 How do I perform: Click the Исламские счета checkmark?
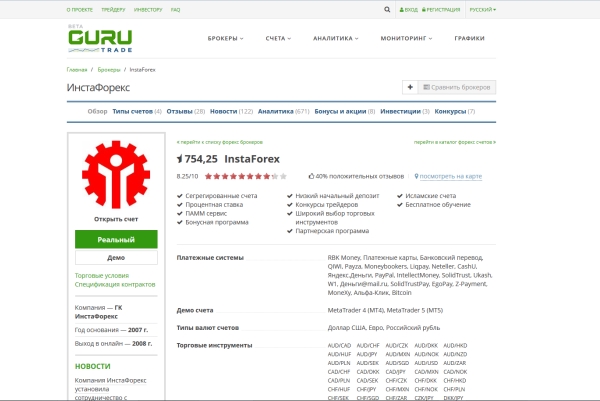[399, 196]
